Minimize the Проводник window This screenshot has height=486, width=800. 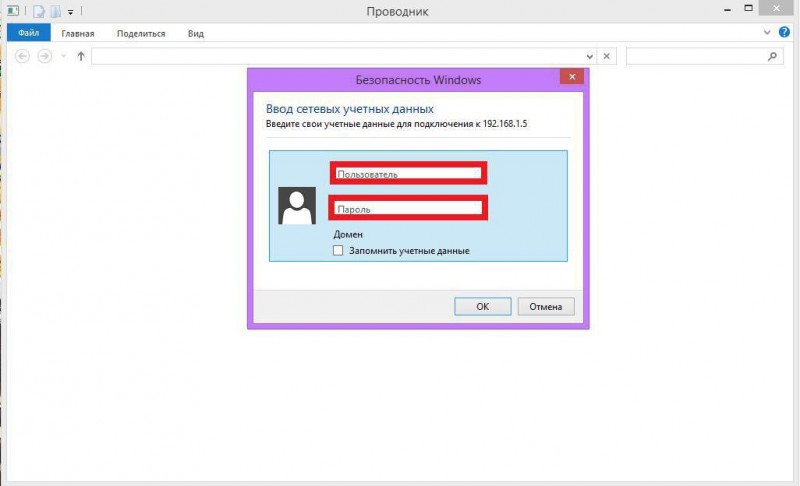[728, 9]
